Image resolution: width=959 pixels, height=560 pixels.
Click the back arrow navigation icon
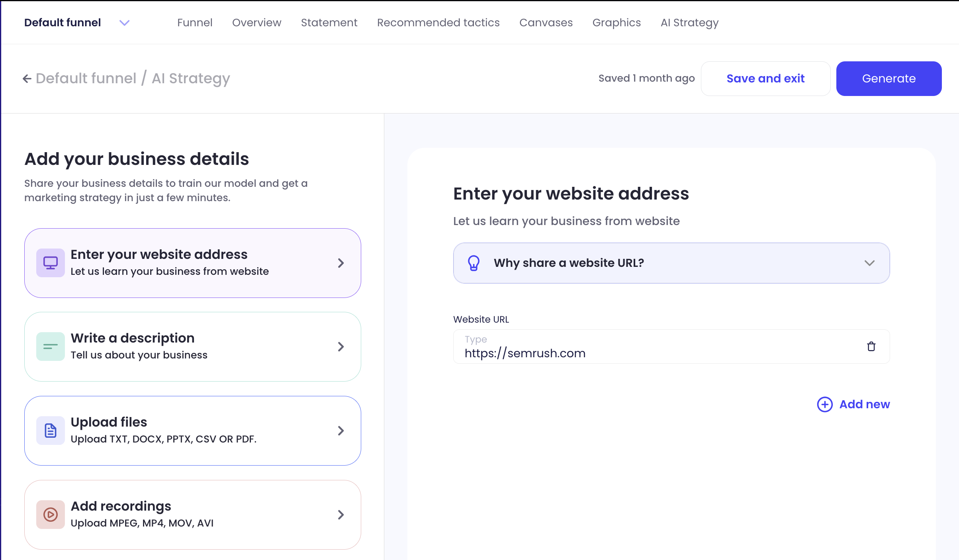click(x=27, y=79)
